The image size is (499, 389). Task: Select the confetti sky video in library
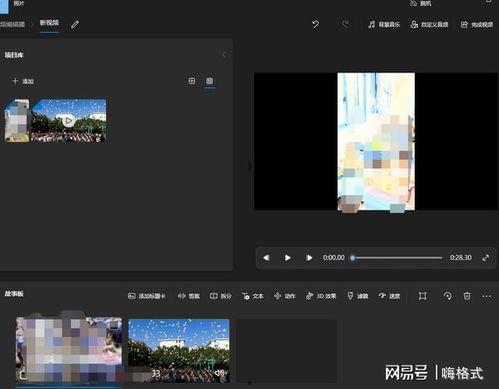(69, 121)
